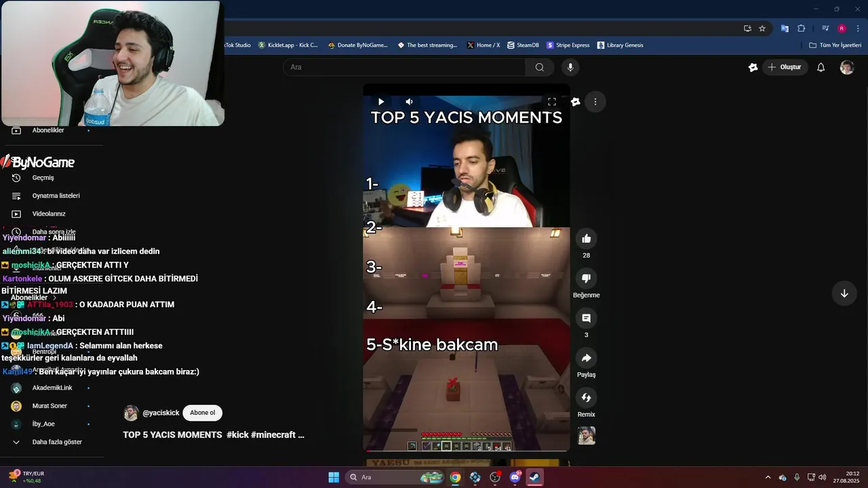Open Donate ByNoGame bookmark
The height and width of the screenshot is (488, 868).
(x=357, y=45)
